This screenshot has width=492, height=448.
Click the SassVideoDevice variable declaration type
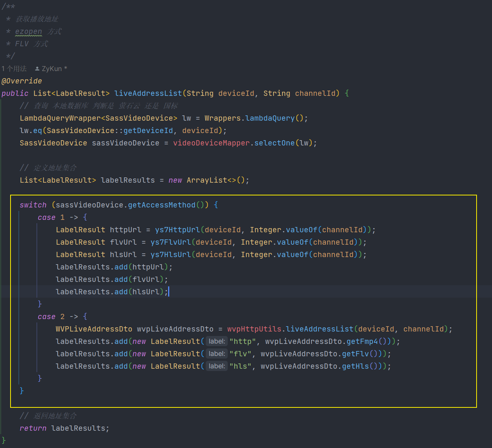click(x=53, y=143)
